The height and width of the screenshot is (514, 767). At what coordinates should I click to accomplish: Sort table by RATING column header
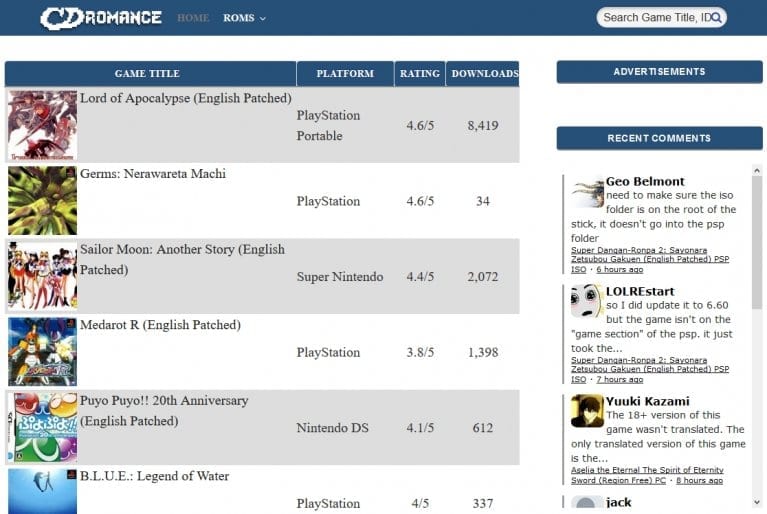click(x=419, y=74)
